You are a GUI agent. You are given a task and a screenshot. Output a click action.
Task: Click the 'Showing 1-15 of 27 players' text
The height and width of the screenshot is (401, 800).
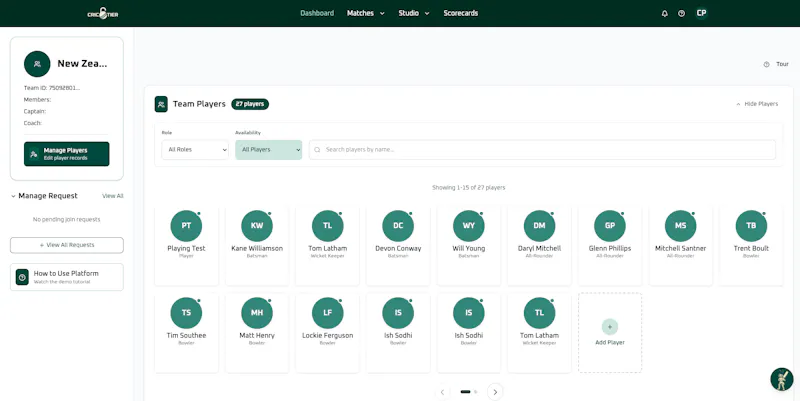(468, 188)
